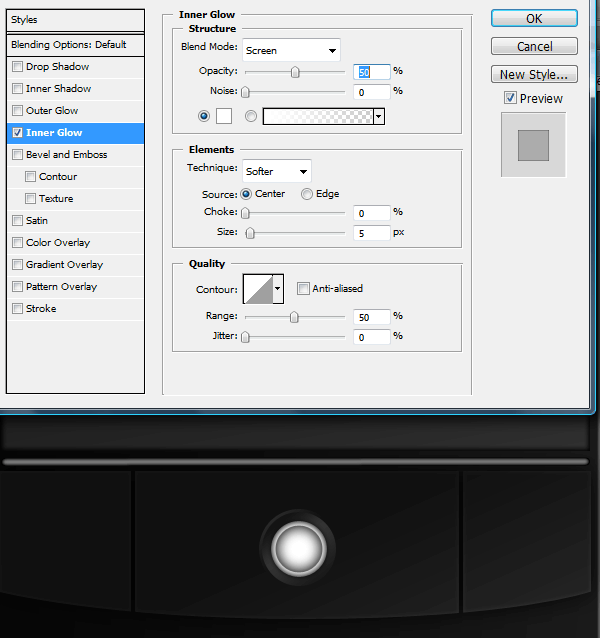
Task: Click the style preview thumbnail square
Action: pos(533,145)
